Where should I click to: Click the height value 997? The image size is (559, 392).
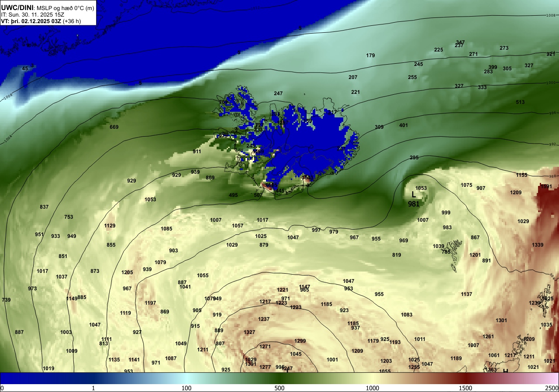[316, 230]
